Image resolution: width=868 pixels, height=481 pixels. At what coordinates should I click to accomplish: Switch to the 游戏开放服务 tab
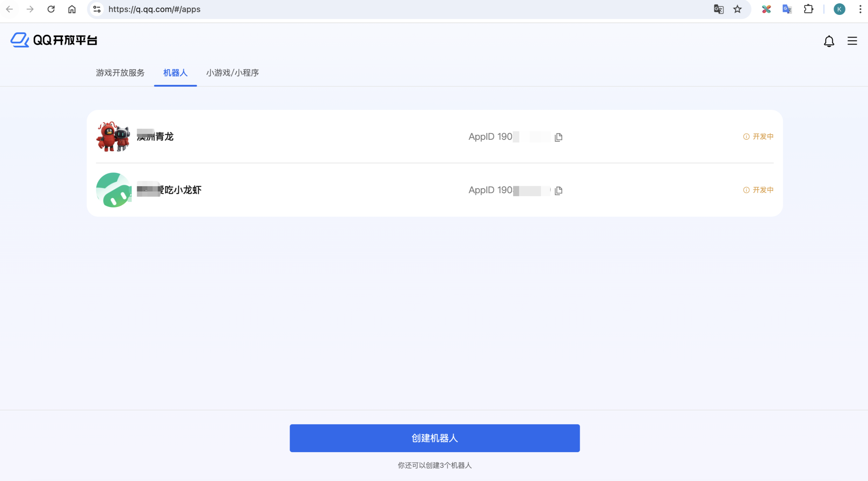click(120, 73)
